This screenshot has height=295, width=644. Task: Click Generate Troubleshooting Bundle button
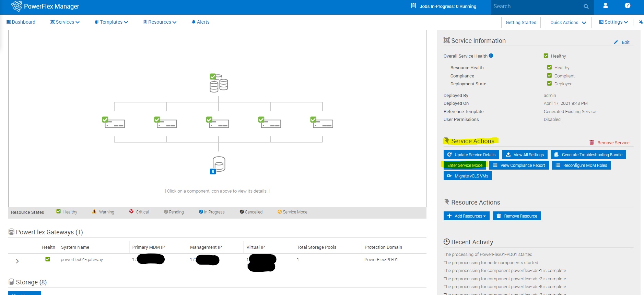coord(588,155)
